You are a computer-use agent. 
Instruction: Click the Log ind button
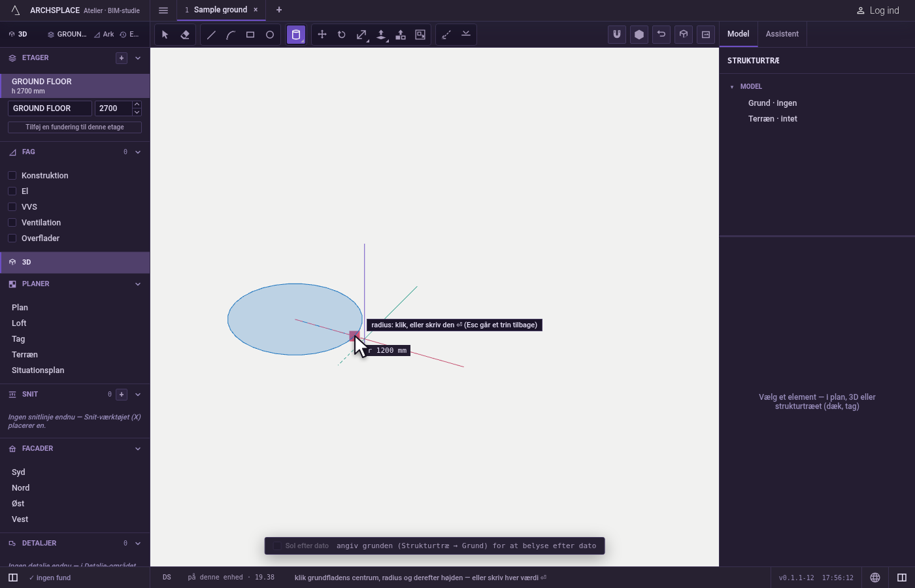pyautogui.click(x=878, y=10)
